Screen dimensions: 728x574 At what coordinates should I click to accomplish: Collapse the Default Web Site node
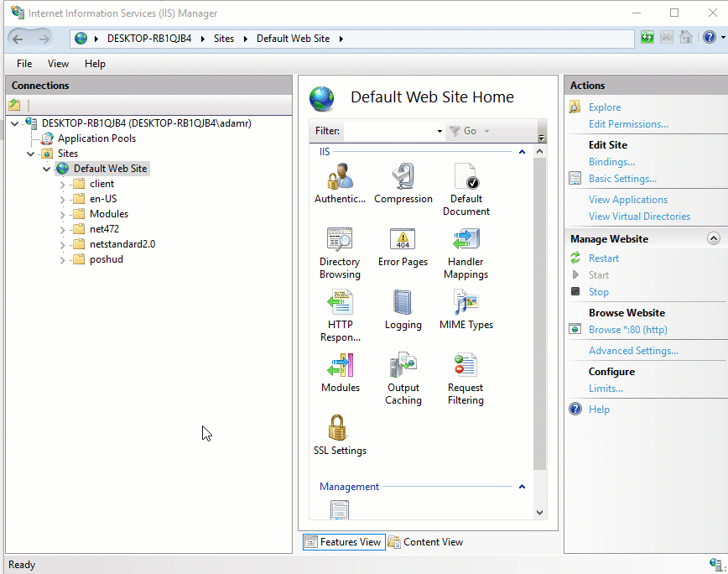(46, 169)
